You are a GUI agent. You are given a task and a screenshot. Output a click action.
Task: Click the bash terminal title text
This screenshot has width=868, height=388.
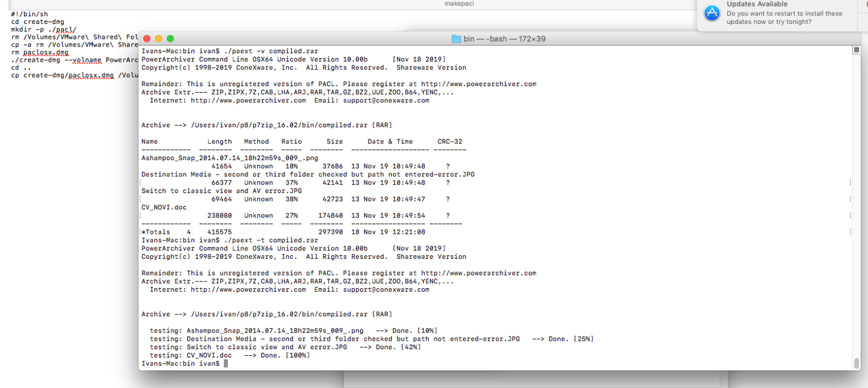pyautogui.click(x=504, y=39)
